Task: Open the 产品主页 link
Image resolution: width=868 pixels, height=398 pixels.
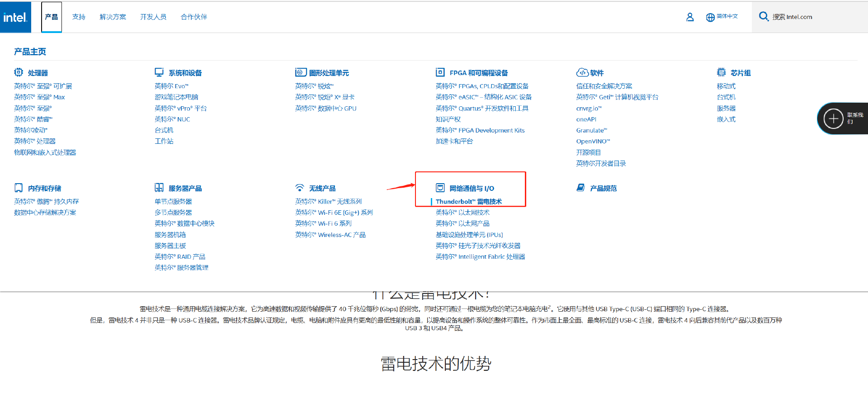Action: coord(30,52)
